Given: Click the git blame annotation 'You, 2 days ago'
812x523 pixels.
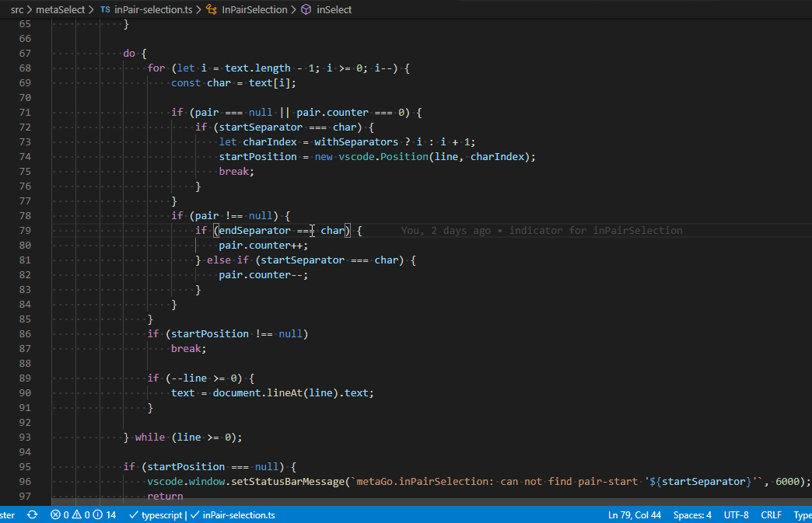Looking at the screenshot, I should click(x=446, y=230).
